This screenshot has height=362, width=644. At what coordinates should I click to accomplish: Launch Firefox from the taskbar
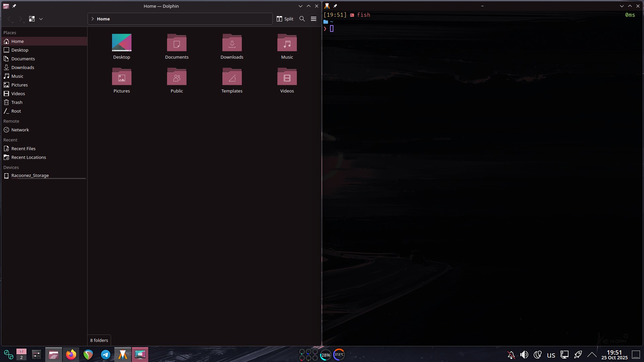[71, 355]
